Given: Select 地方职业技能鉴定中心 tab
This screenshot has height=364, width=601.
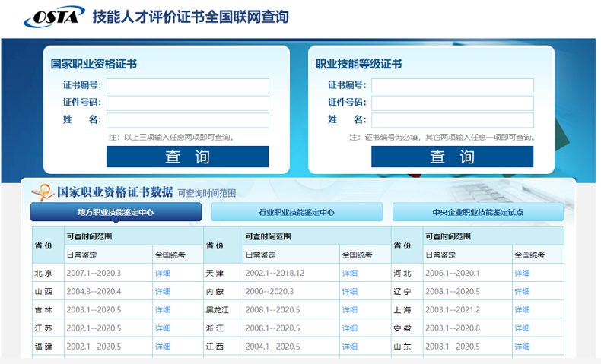Looking at the screenshot, I should click(116, 212).
